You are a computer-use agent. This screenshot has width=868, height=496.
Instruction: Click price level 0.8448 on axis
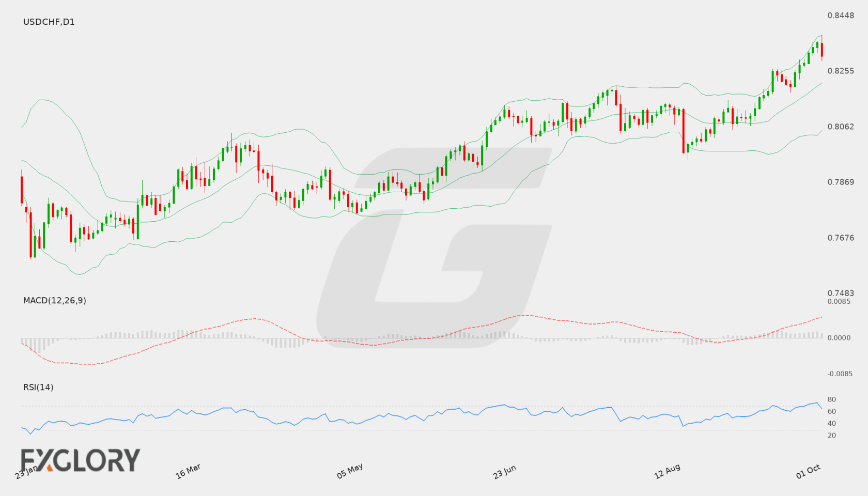(x=841, y=16)
